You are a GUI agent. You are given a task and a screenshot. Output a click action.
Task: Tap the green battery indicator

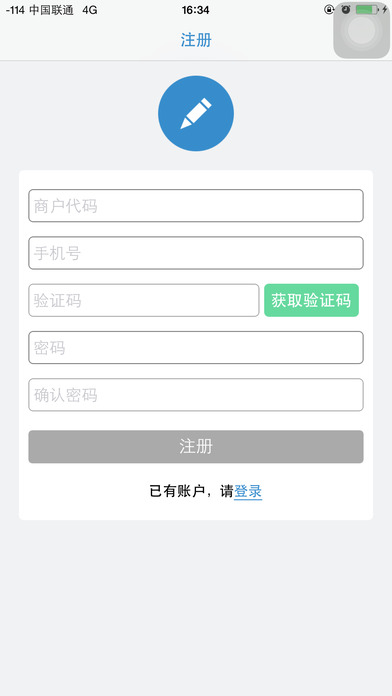click(x=367, y=9)
